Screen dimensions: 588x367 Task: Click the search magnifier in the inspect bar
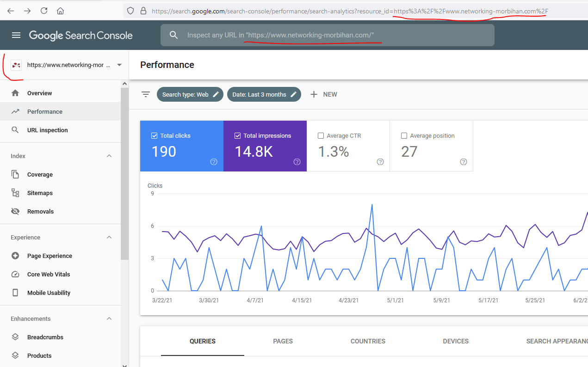pyautogui.click(x=173, y=35)
